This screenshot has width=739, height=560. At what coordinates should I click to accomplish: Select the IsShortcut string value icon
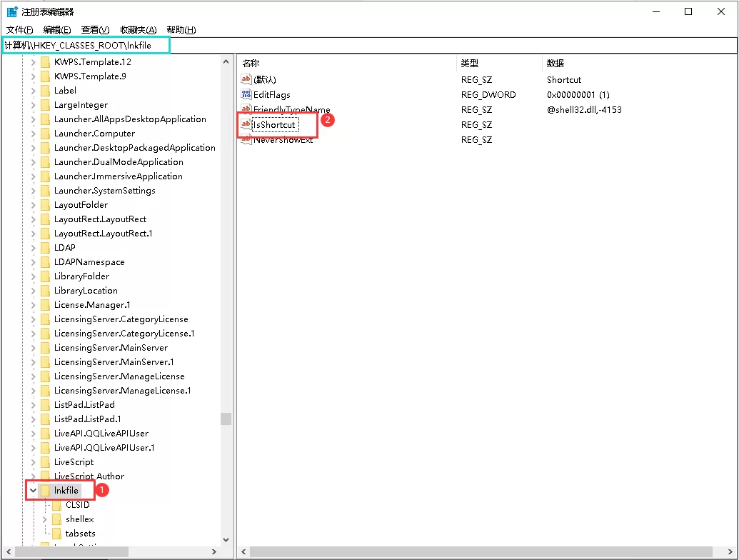click(246, 124)
